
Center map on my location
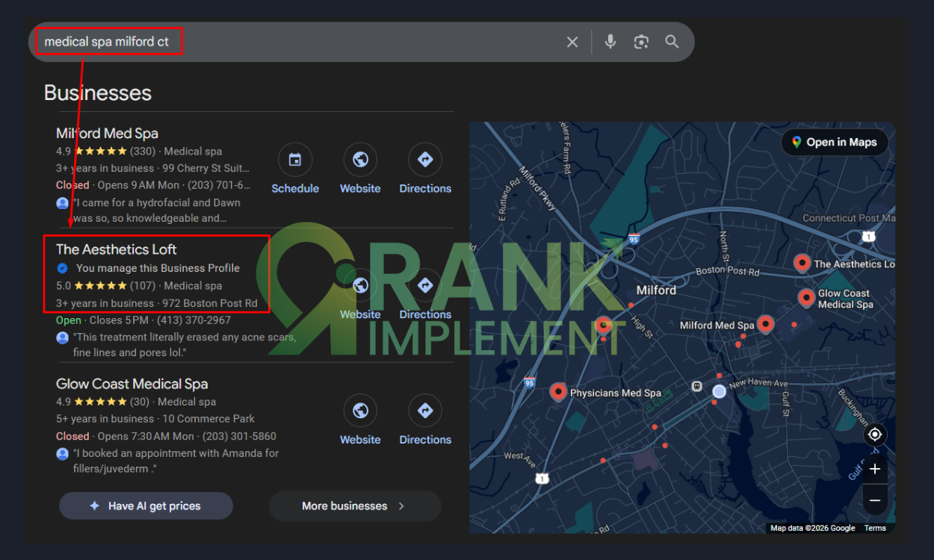coord(874,435)
